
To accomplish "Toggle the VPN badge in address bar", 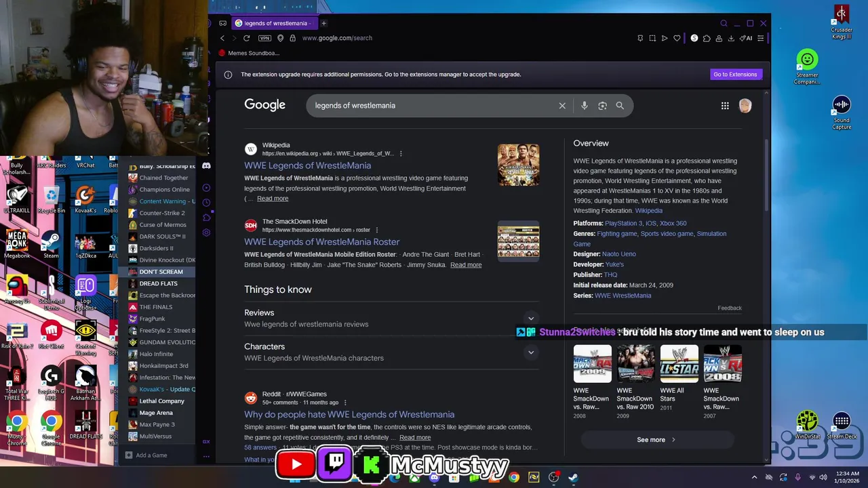I will coord(264,38).
